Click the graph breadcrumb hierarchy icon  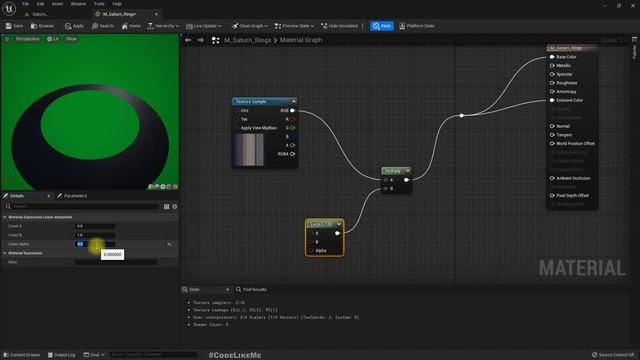(x=216, y=40)
